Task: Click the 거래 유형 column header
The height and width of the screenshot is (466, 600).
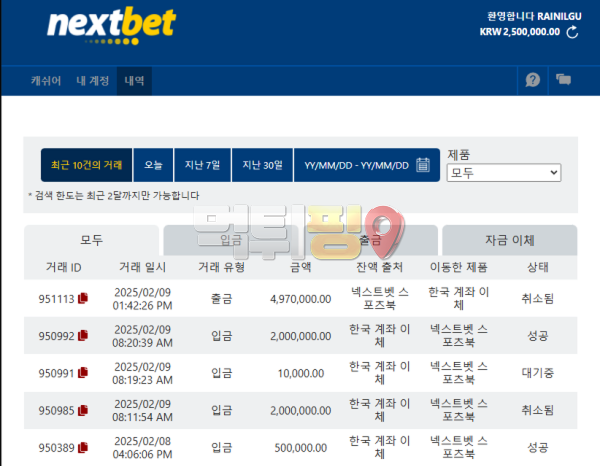Action: coord(222,267)
